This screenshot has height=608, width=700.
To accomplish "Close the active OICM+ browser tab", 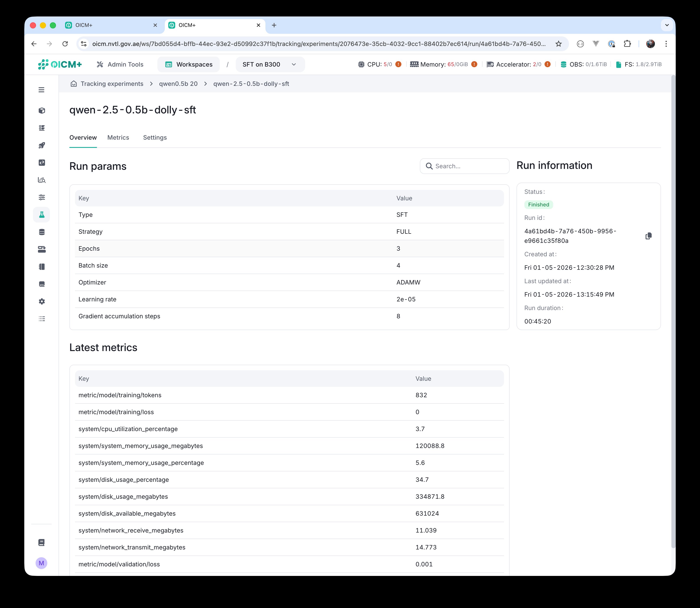I will coord(258,25).
